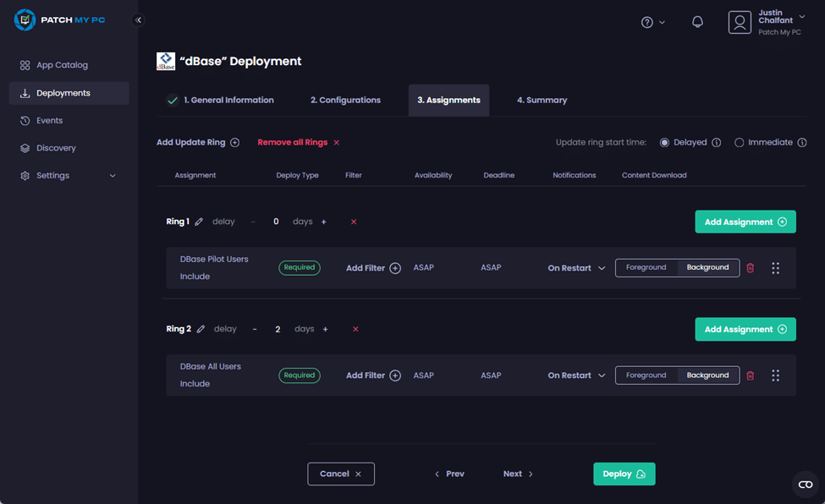
Task: Select the Immediate start time option
Action: click(739, 143)
